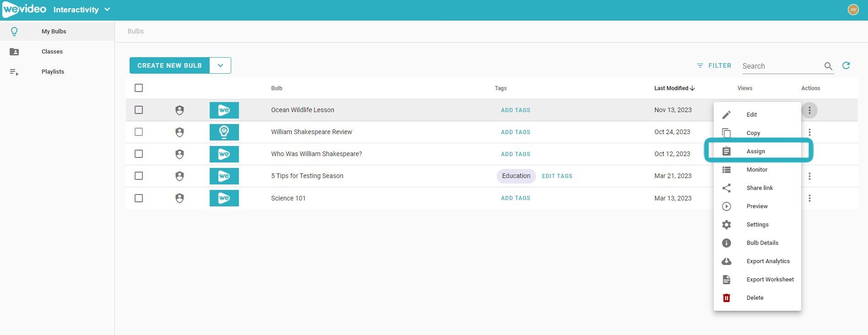The image size is (868, 335).
Task: Click privacy shield icon for Science 101
Action: (x=179, y=198)
